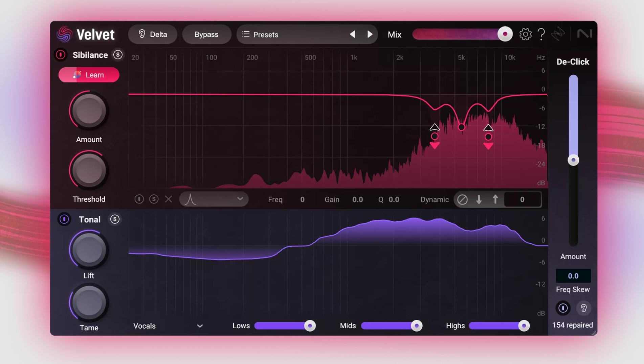This screenshot has width=644, height=364.
Task: Adjust the Lows slider handle
Action: point(310,326)
